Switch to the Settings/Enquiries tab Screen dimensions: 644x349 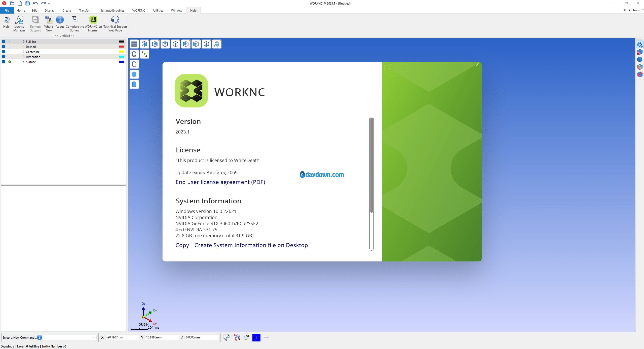[x=112, y=10]
